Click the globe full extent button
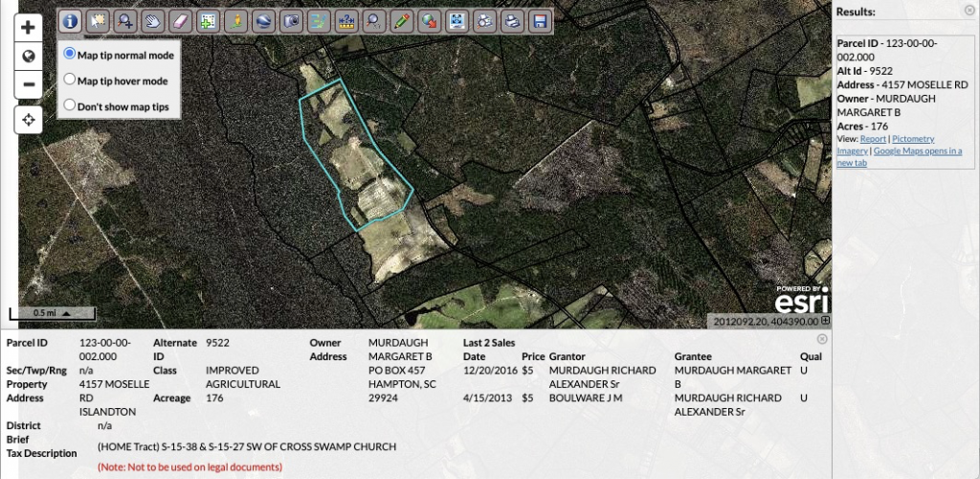This screenshot has width=980, height=479. tap(29, 56)
